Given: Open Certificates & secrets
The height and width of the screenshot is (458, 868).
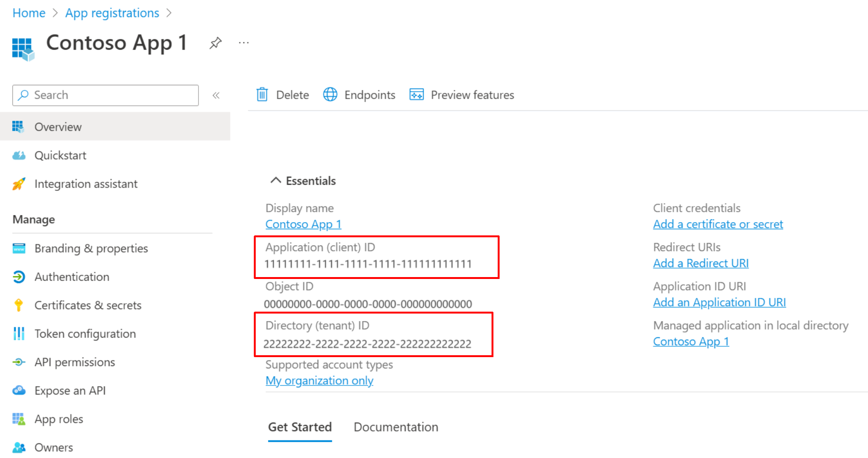Looking at the screenshot, I should [88, 305].
